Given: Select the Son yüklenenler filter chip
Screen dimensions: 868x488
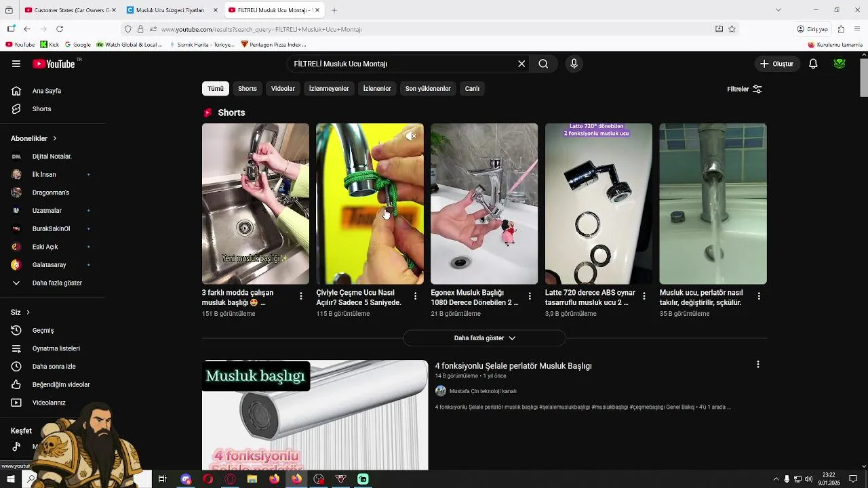Looking at the screenshot, I should point(428,89).
